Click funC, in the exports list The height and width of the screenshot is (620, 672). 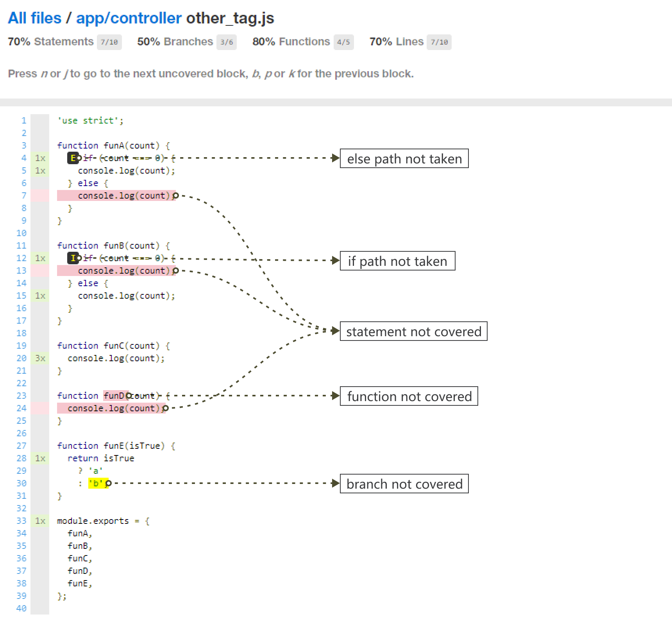pyautogui.click(x=80, y=559)
